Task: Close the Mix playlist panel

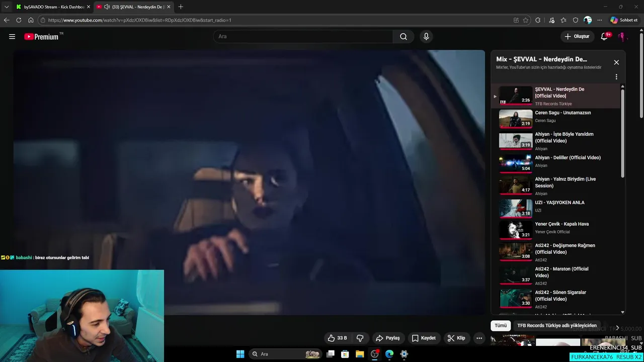Action: coord(616,62)
